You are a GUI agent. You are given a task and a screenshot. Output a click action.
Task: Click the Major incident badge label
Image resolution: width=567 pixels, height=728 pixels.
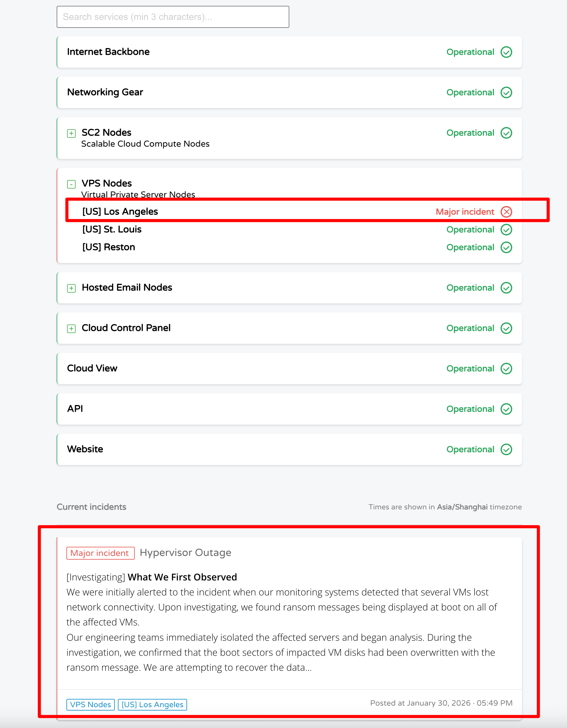[x=100, y=553]
